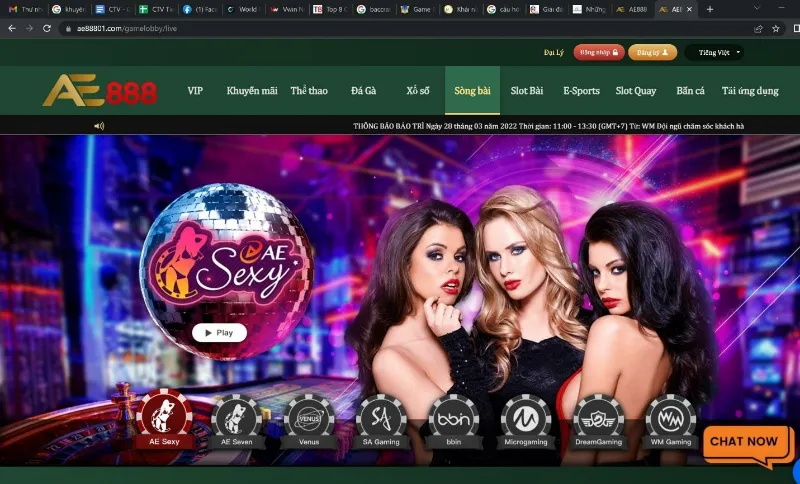Click the Đăng ký register button

tap(653, 52)
